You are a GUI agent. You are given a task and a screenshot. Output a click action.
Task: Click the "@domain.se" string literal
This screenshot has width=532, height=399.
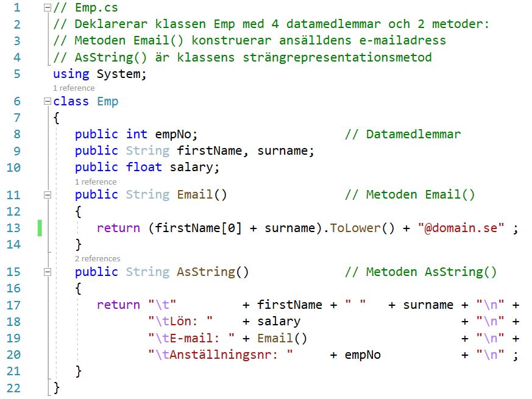click(x=461, y=228)
